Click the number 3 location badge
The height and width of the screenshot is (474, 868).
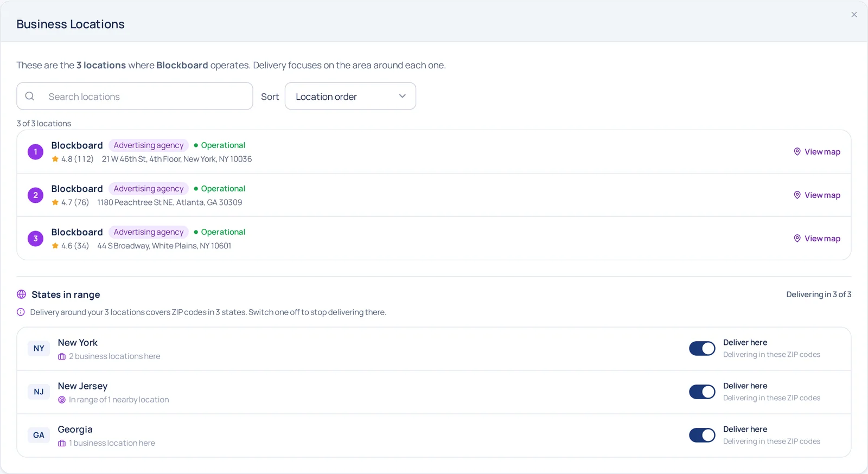coord(36,239)
